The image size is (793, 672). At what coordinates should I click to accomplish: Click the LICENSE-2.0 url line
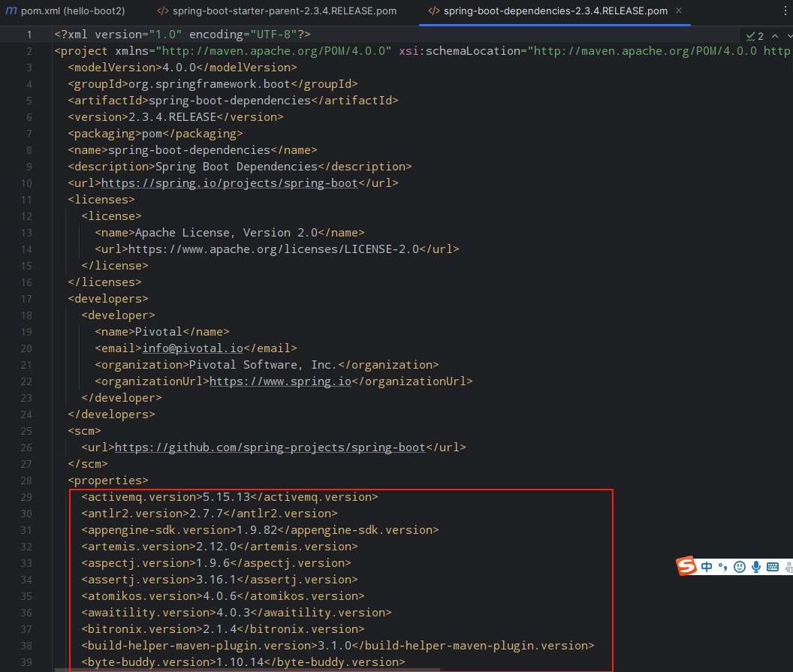(x=277, y=249)
